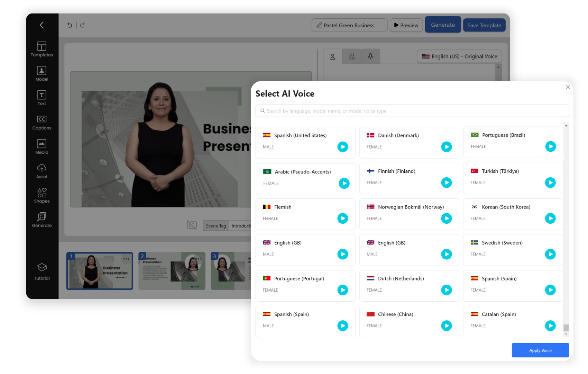Image resolution: width=588 pixels, height=374 pixels.
Task: Select the Dutch (Netherlands) voice card
Action: pyautogui.click(x=409, y=286)
